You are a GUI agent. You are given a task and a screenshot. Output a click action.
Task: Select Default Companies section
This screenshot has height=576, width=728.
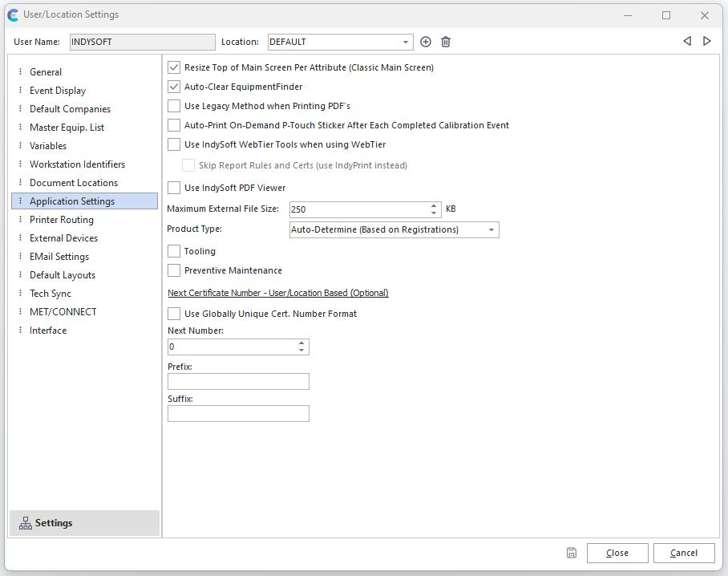84,109
